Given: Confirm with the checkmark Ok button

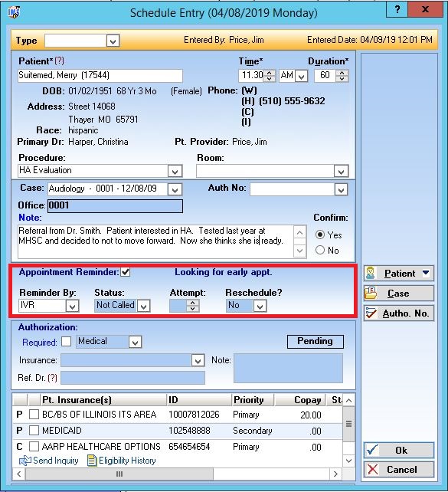Looking at the screenshot, I should point(399,451).
